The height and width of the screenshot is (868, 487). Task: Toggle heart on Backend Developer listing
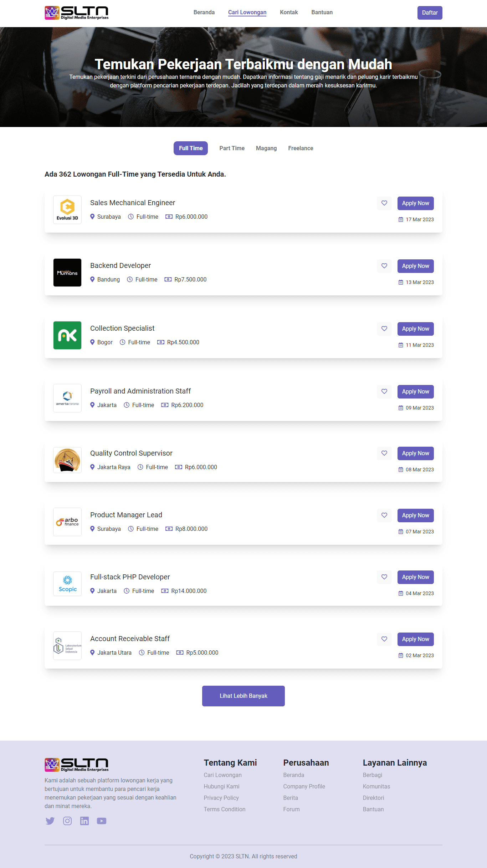click(x=384, y=266)
